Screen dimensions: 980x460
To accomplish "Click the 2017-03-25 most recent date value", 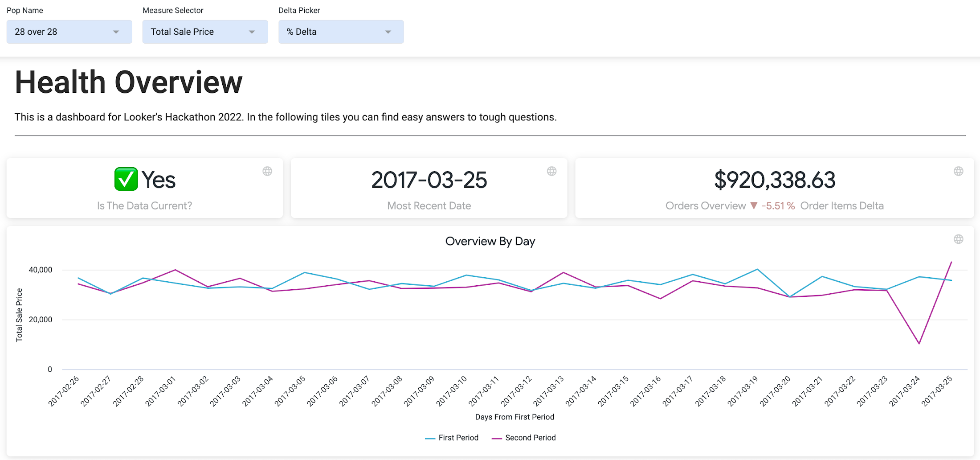I will pyautogui.click(x=429, y=180).
